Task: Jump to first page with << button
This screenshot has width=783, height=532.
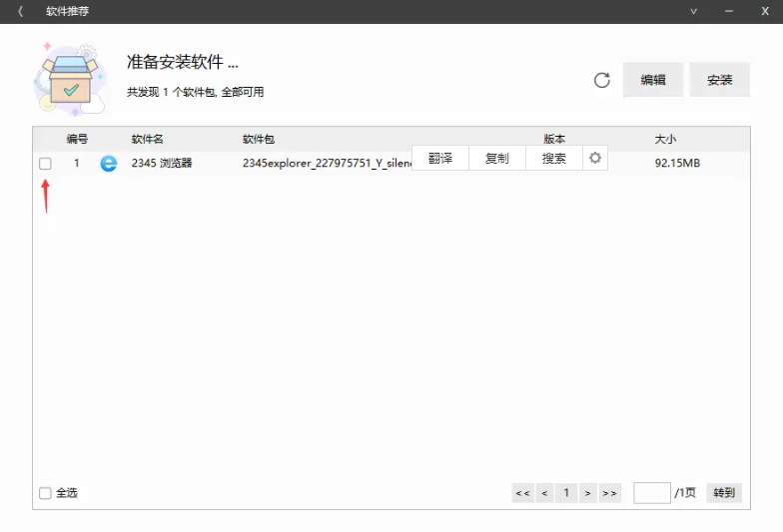Action: coord(522,493)
